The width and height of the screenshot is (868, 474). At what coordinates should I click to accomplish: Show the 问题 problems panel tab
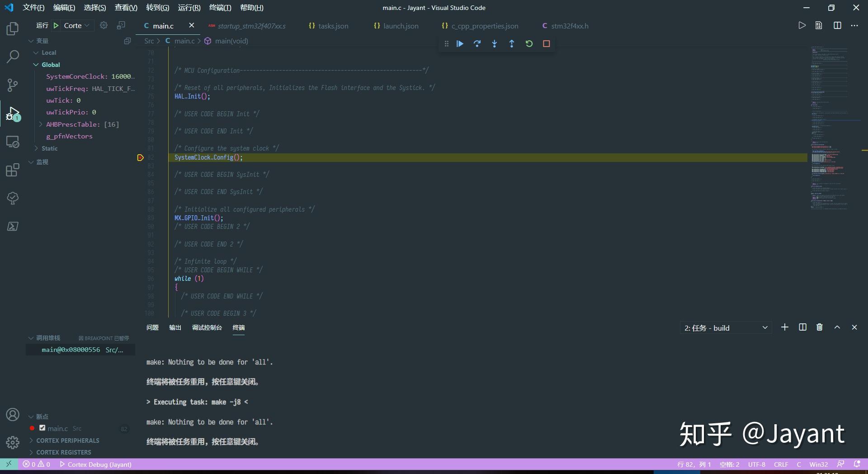coord(152,327)
